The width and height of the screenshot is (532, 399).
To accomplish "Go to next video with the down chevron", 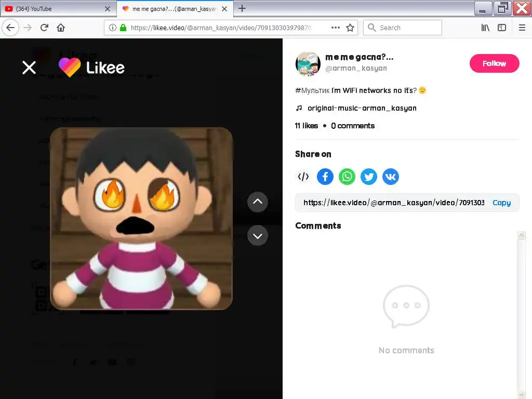I will [x=258, y=235].
